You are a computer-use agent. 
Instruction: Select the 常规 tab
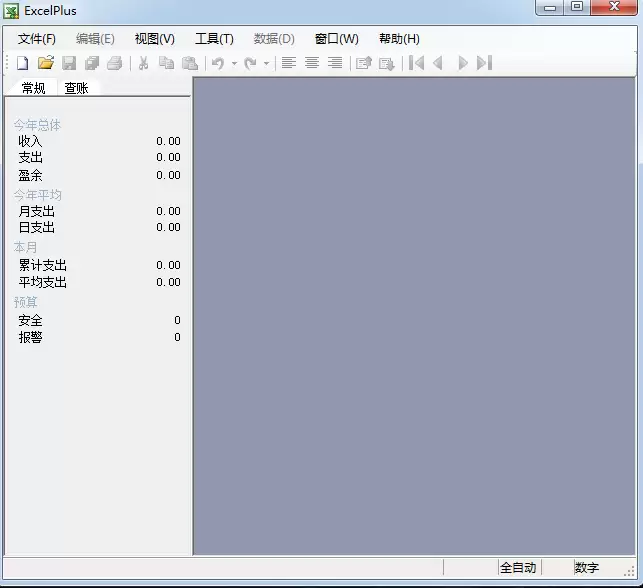pos(33,88)
